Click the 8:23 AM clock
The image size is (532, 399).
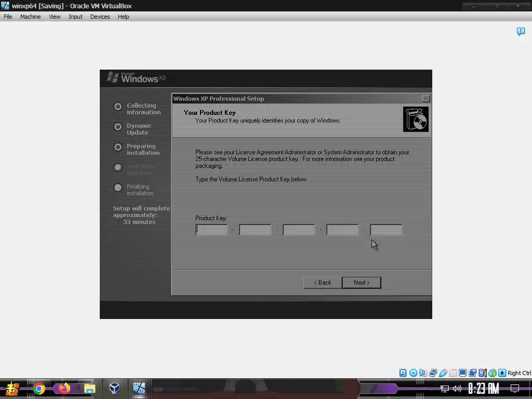484,389
